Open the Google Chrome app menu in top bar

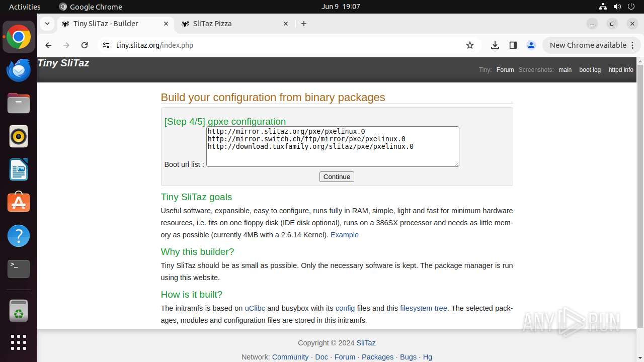(x=91, y=7)
